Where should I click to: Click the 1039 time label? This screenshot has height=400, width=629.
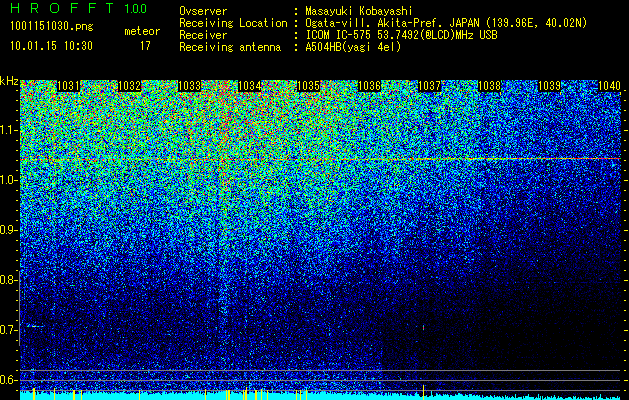549,86
